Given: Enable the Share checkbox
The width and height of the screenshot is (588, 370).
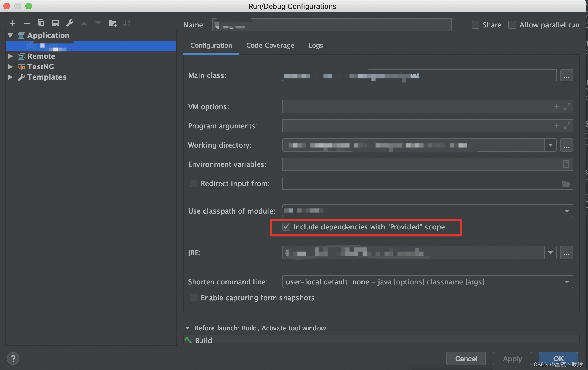Looking at the screenshot, I should pyautogui.click(x=476, y=25).
